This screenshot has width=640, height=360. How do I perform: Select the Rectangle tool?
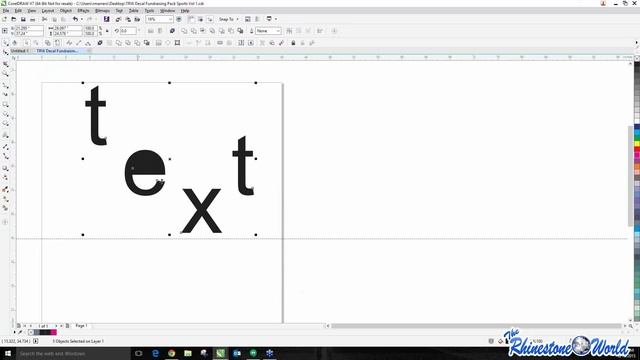pyautogui.click(x=5, y=105)
